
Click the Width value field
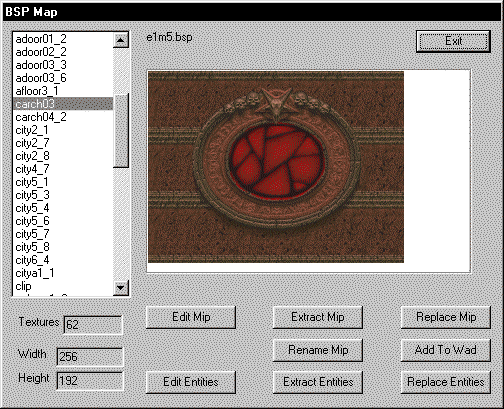90,357
